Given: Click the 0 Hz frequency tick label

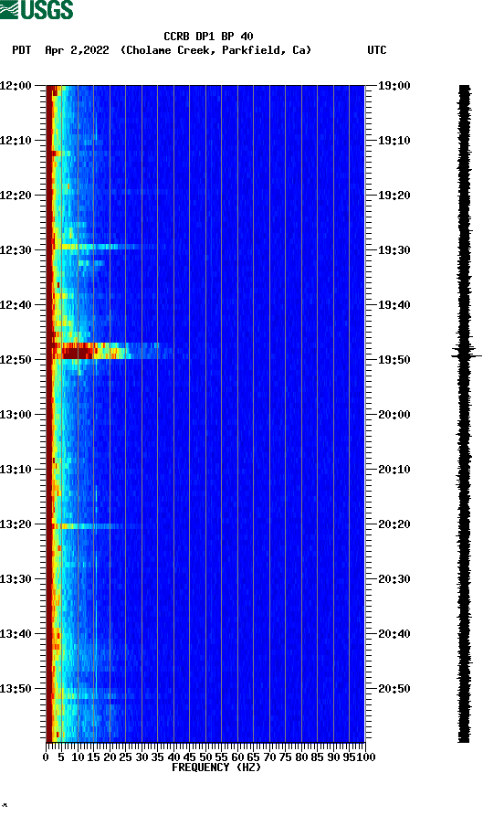Looking at the screenshot, I should 46,757.
